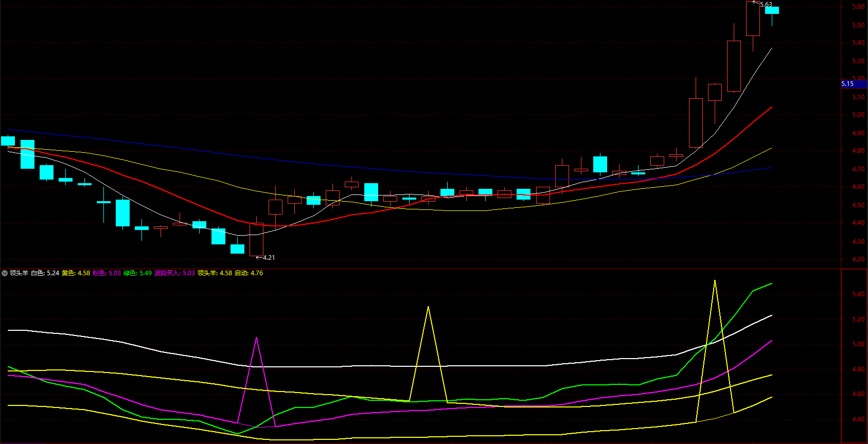Click the 5.50 price axis label
The height and width of the screenshot is (444, 868).
pyautogui.click(x=858, y=25)
